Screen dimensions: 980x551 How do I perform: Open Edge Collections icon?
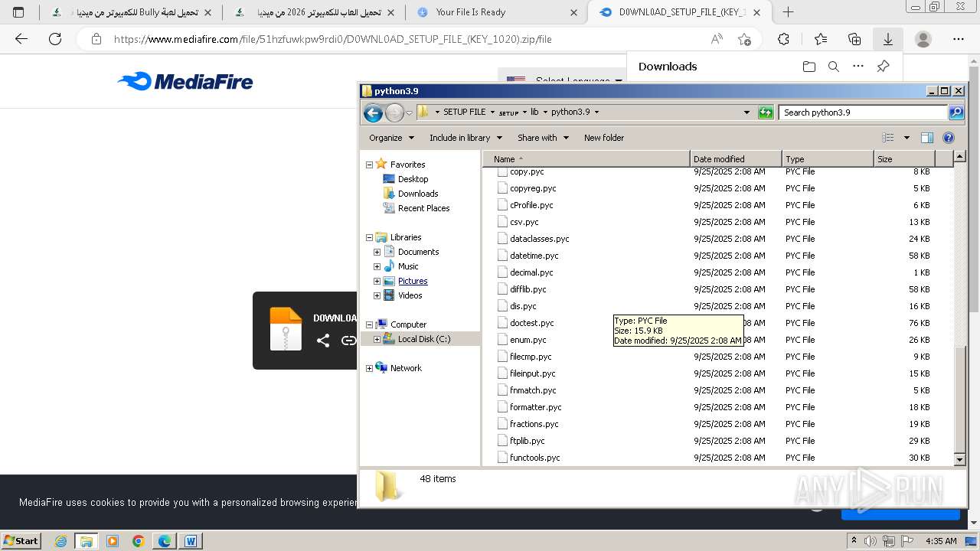point(854,39)
